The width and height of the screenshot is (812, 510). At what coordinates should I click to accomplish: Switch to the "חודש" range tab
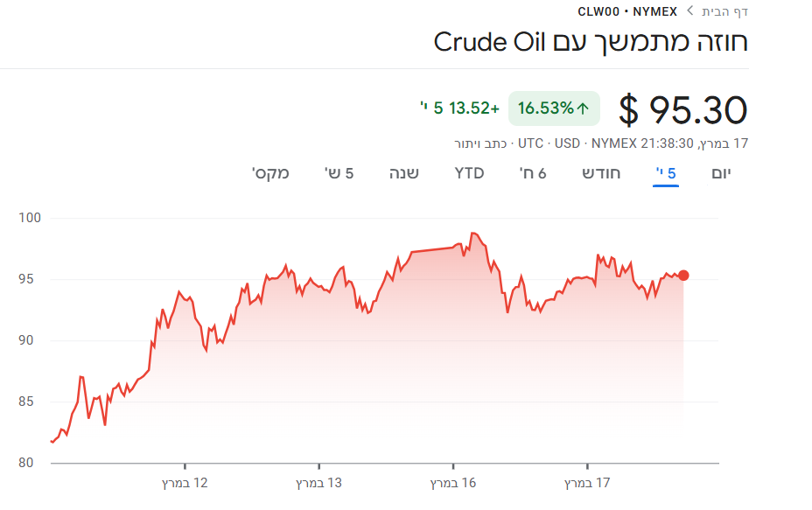pyautogui.click(x=601, y=173)
